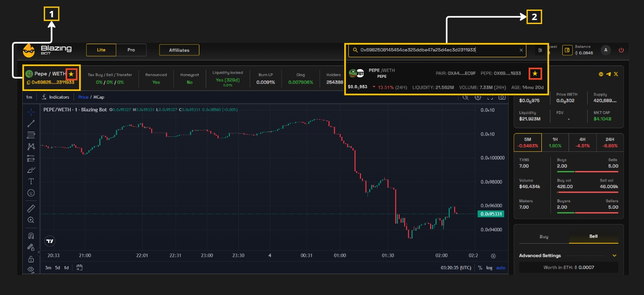This screenshot has width=644, height=295.
Task: Open chart settings gear icon
Action: point(478,97)
